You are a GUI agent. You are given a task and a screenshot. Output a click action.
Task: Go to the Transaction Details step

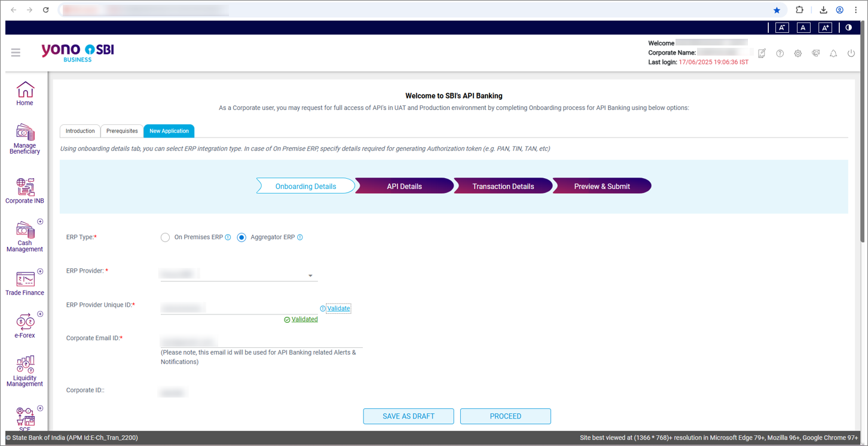[503, 186]
